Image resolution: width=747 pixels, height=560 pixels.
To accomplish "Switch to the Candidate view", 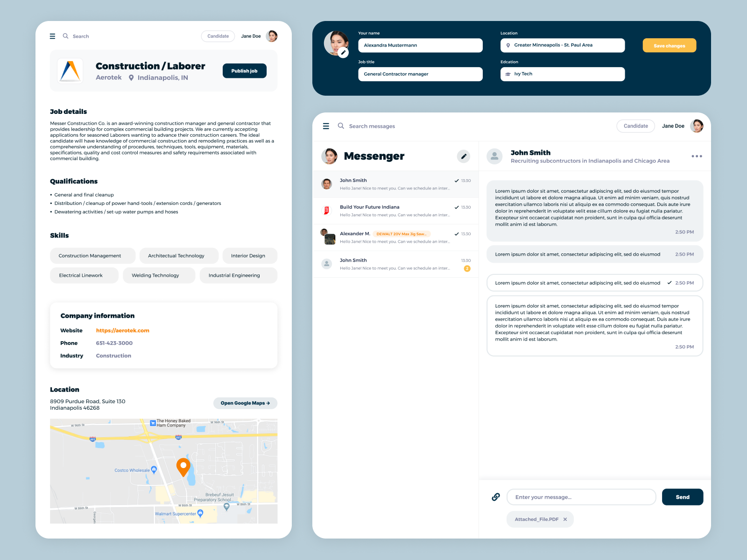I will click(x=218, y=36).
